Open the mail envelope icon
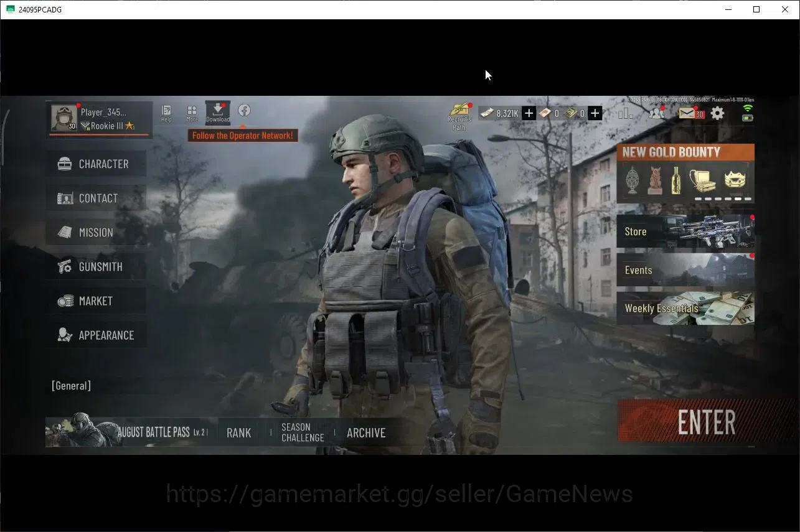 pyautogui.click(x=687, y=113)
